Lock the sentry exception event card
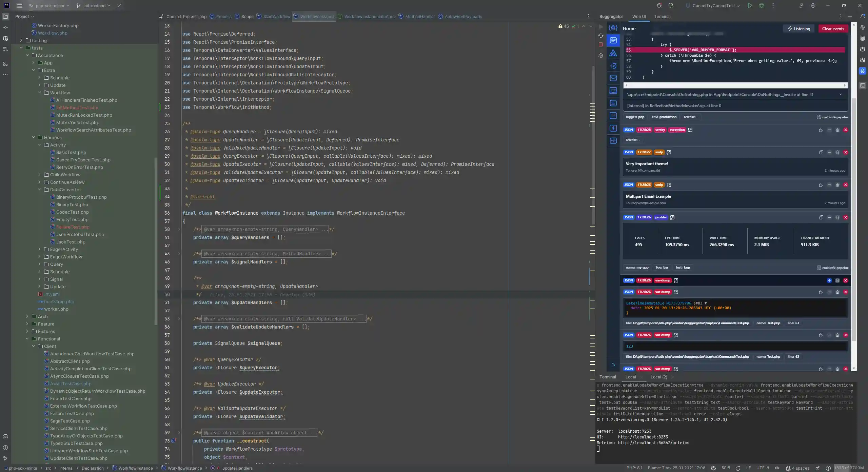The height and width of the screenshot is (472, 868). [837, 130]
